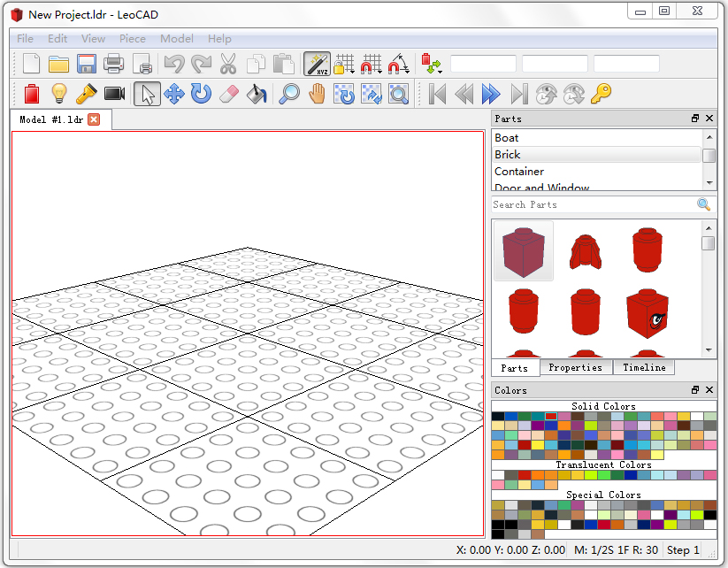Undo the last action
Screen dimensions: 728x568
[x=174, y=64]
